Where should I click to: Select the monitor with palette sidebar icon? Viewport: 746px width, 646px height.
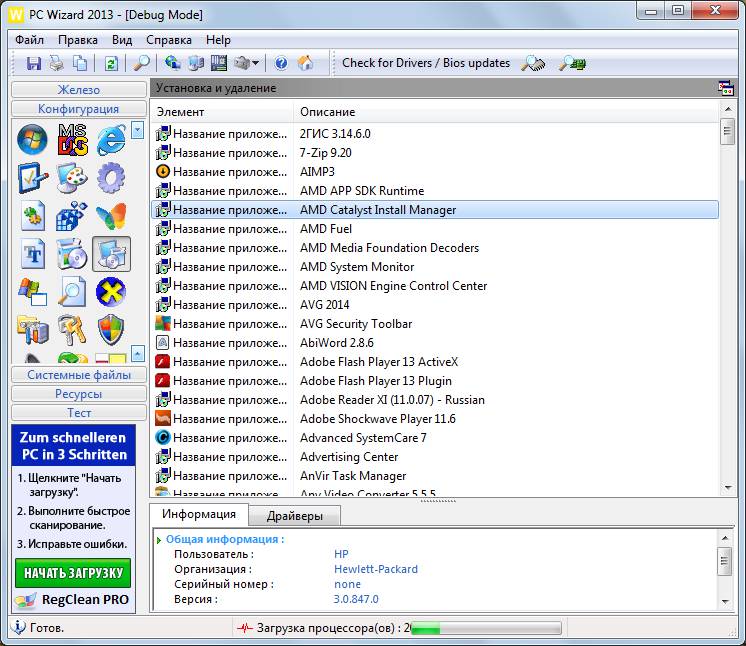(x=72, y=178)
